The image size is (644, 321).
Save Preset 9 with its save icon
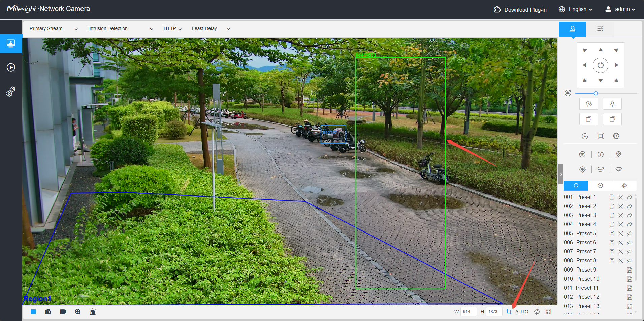tap(630, 270)
